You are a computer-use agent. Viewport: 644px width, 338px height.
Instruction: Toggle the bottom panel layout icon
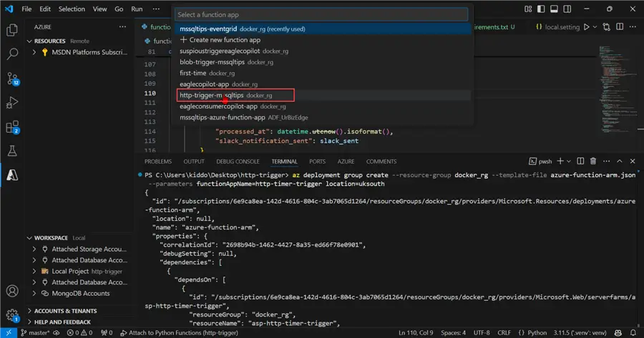(x=554, y=9)
